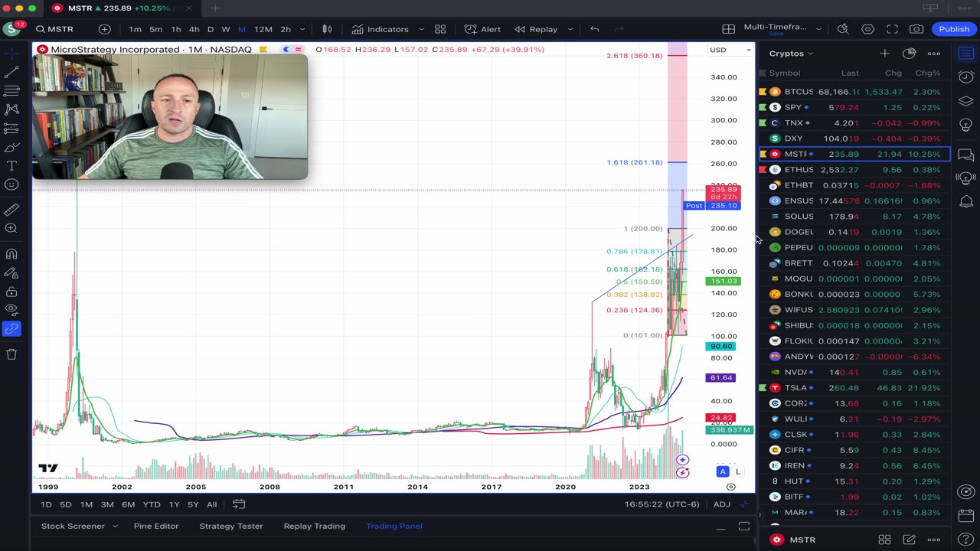Toggle log scale L button
980x551 pixels.
tap(738, 471)
